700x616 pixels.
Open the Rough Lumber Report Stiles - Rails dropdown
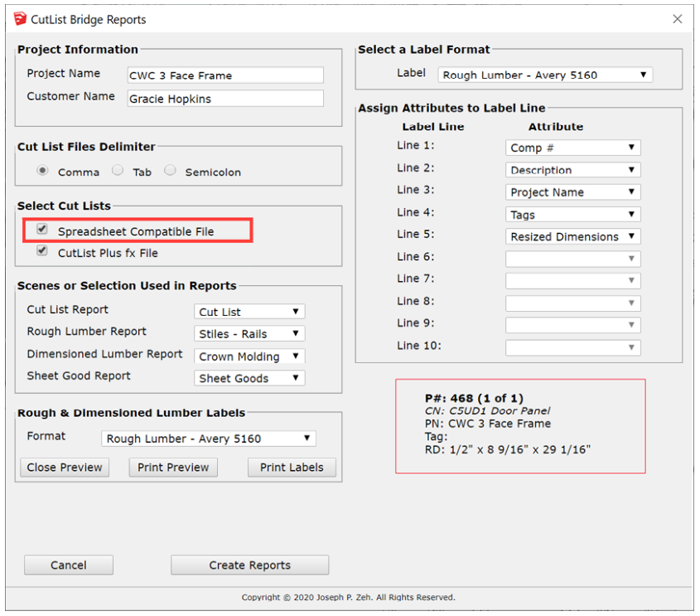pyautogui.click(x=249, y=333)
